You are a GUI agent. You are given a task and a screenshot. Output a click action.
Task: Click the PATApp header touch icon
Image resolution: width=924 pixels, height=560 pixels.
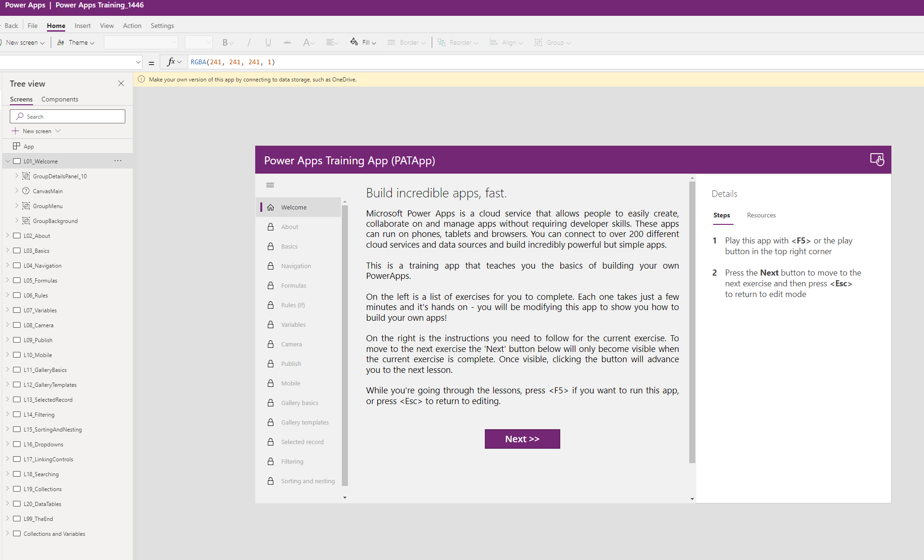tap(877, 160)
